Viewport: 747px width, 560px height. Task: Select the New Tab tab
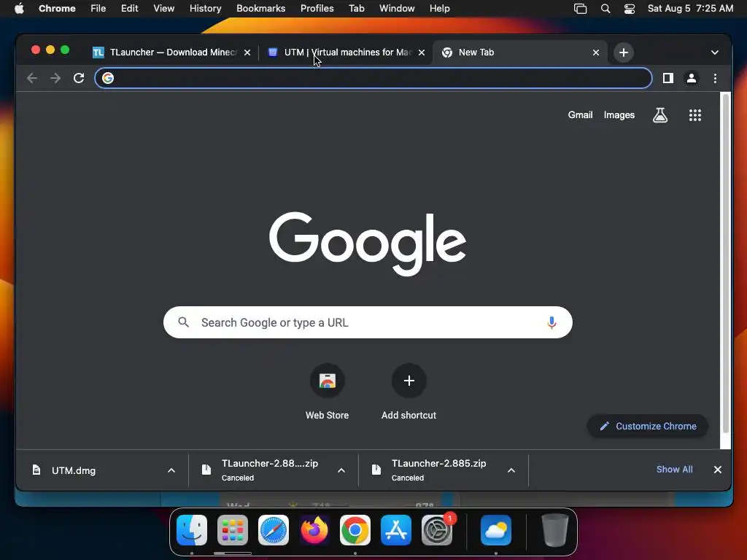(519, 52)
